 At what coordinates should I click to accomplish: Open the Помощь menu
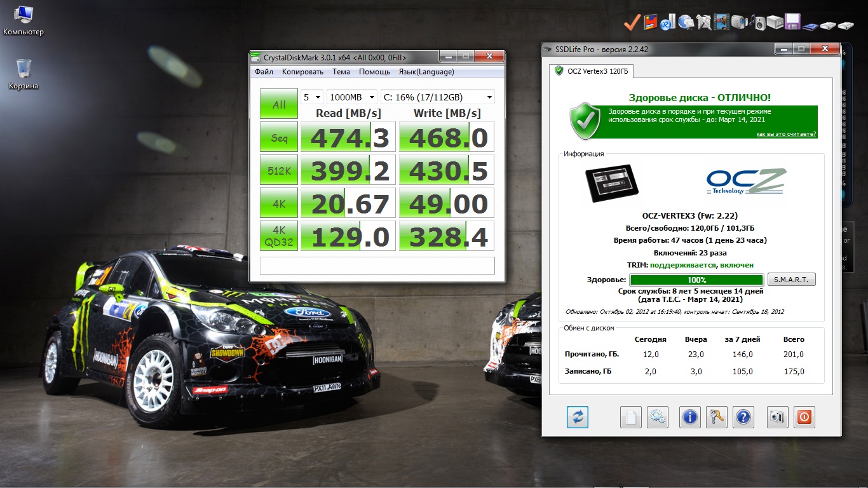[374, 72]
